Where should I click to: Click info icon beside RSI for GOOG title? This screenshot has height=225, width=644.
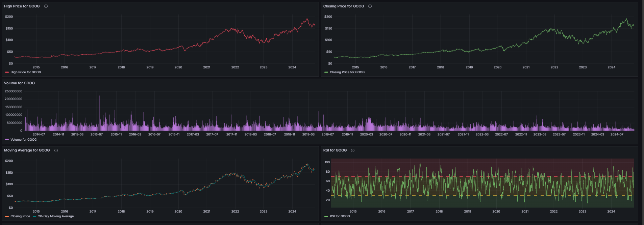pos(353,150)
